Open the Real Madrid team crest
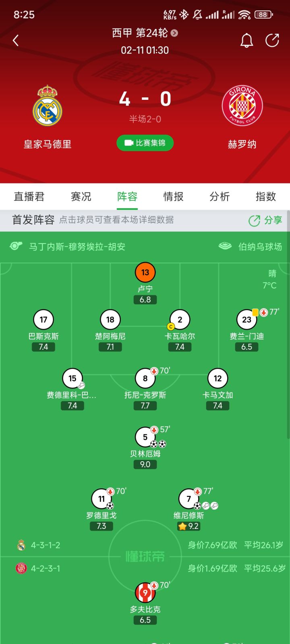Image resolution: width=290 pixels, height=644 pixels. pyautogui.click(x=48, y=105)
